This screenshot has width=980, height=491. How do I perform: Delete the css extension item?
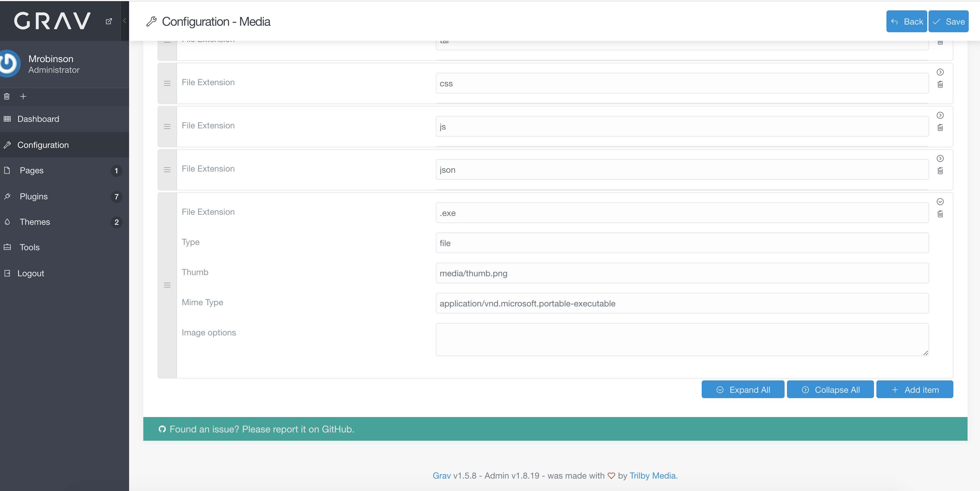click(940, 84)
